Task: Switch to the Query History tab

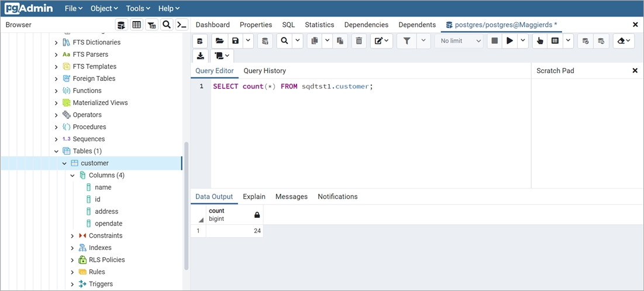Action: pos(264,71)
